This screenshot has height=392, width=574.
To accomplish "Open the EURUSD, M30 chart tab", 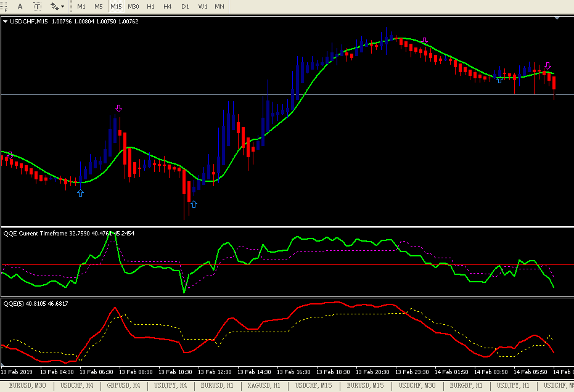I will coord(28,385).
